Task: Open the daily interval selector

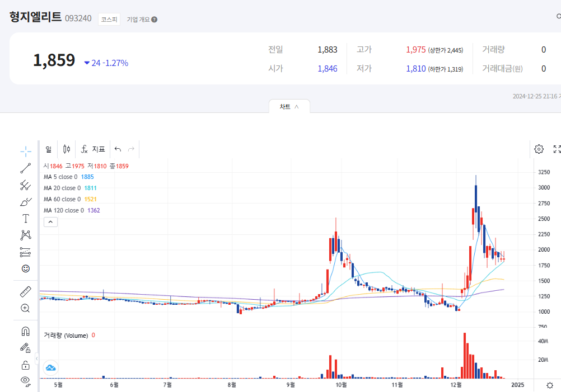Action: (49, 149)
